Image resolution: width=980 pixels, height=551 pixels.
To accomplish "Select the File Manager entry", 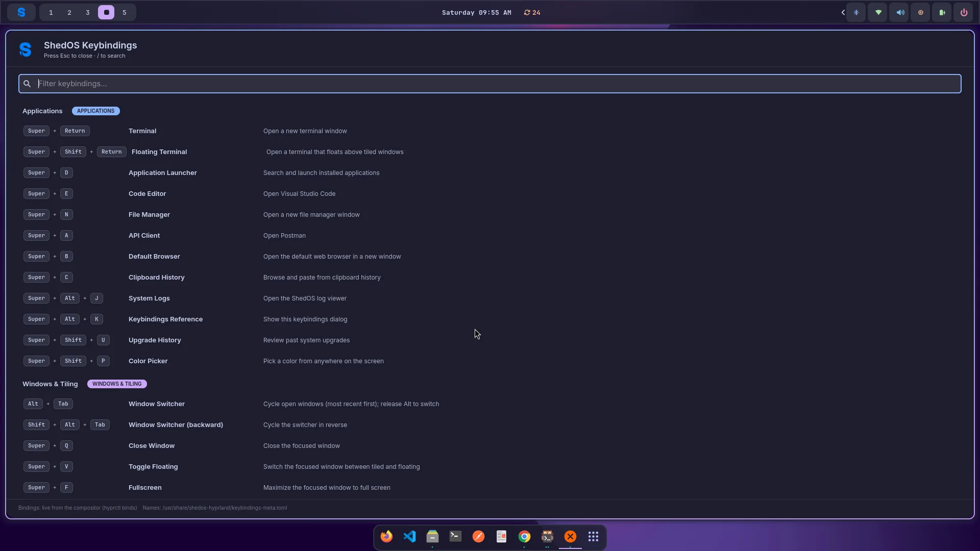I will pos(150,215).
